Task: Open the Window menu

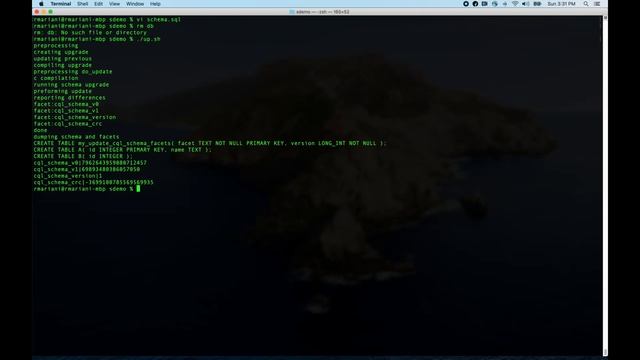Action: click(135, 4)
